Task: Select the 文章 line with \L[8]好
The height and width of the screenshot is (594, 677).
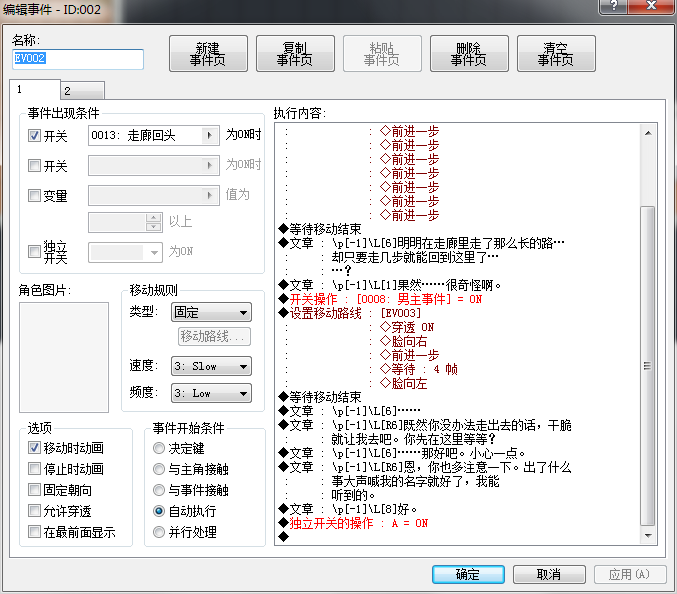Action: pos(348,509)
